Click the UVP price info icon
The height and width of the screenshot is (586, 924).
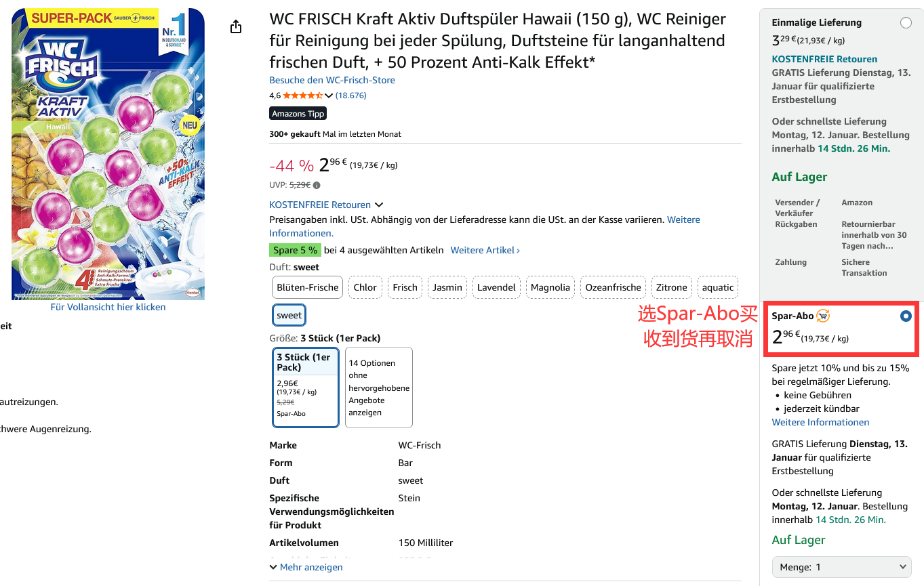click(x=317, y=185)
